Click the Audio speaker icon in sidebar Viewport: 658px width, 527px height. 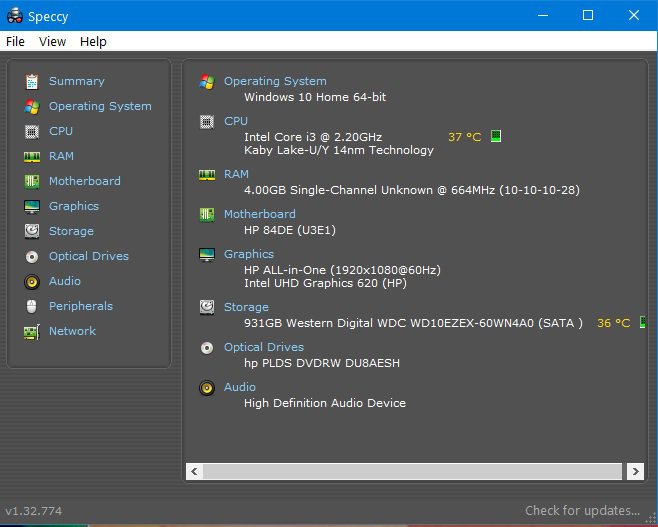coord(32,282)
